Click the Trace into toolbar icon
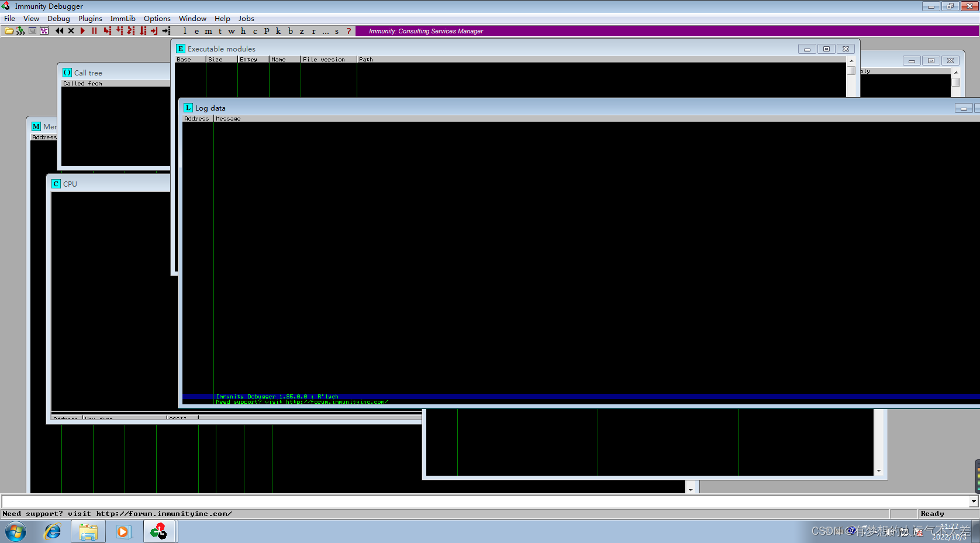980x543 pixels. point(131,31)
